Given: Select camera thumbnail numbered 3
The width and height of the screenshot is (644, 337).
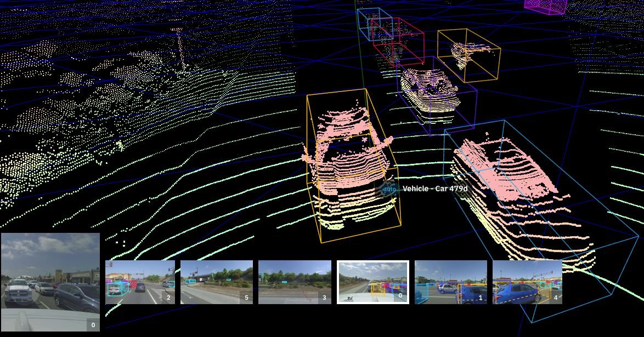Looking at the screenshot, I should pos(295,282).
